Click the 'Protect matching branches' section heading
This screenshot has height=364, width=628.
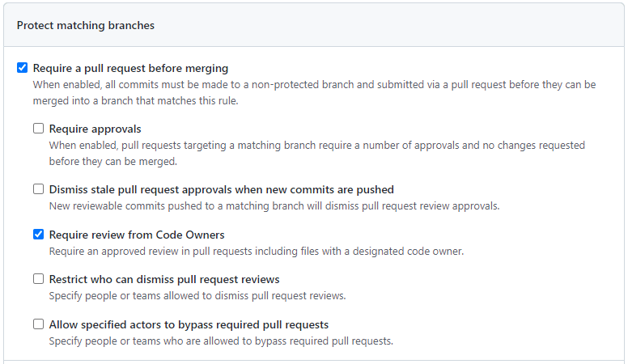(85, 25)
